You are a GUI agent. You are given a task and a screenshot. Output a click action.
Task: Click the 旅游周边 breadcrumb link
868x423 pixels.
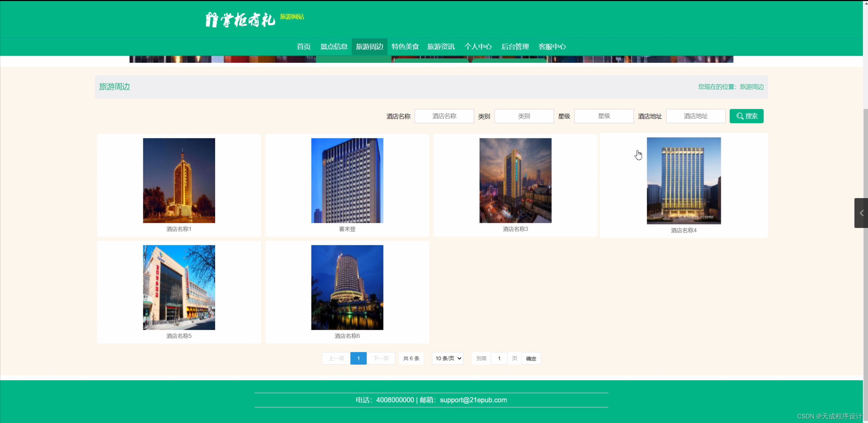(752, 87)
